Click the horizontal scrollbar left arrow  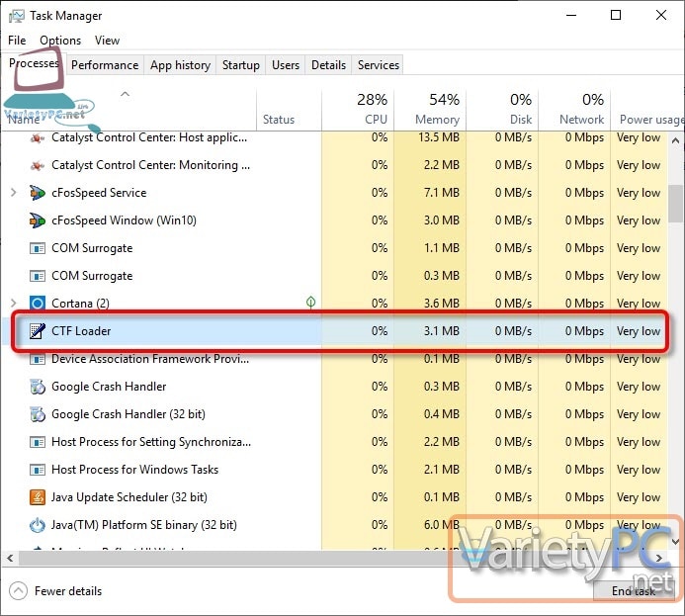pyautogui.click(x=10, y=558)
